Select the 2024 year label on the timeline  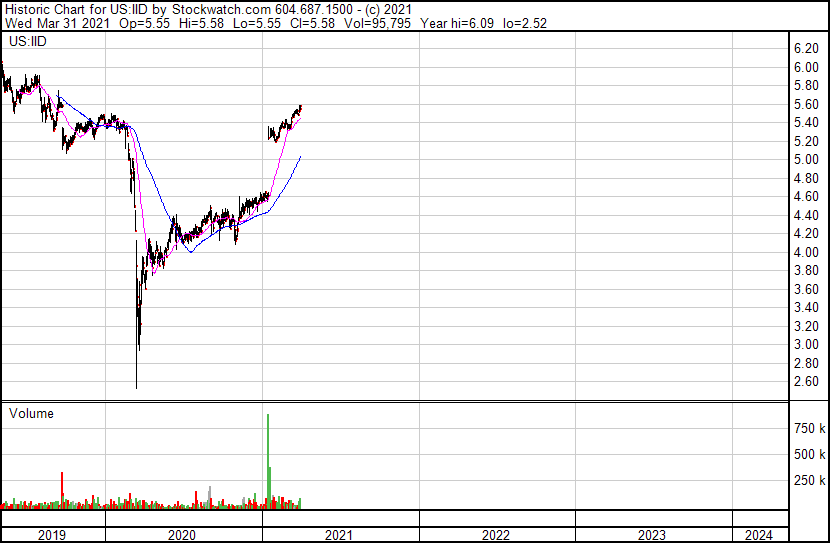tap(759, 535)
